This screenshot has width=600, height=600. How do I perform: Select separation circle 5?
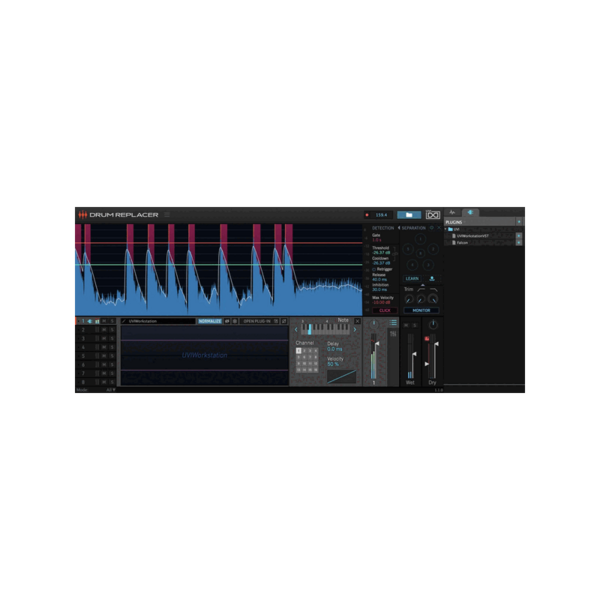click(x=408, y=249)
